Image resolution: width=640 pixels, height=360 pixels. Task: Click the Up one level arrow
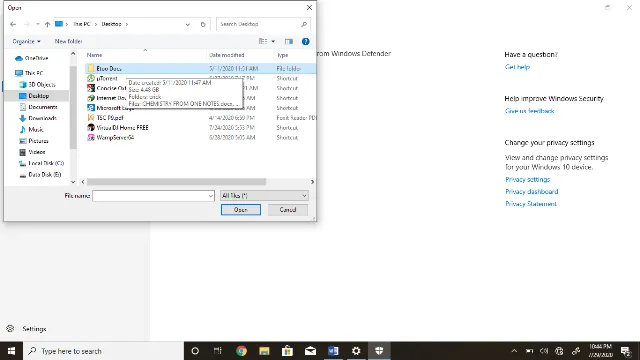click(47, 24)
